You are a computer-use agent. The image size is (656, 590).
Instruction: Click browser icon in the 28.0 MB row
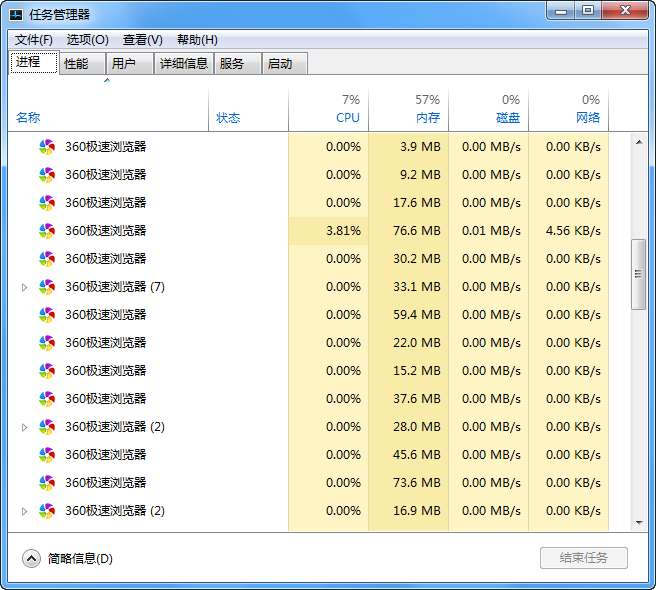pyautogui.click(x=47, y=427)
